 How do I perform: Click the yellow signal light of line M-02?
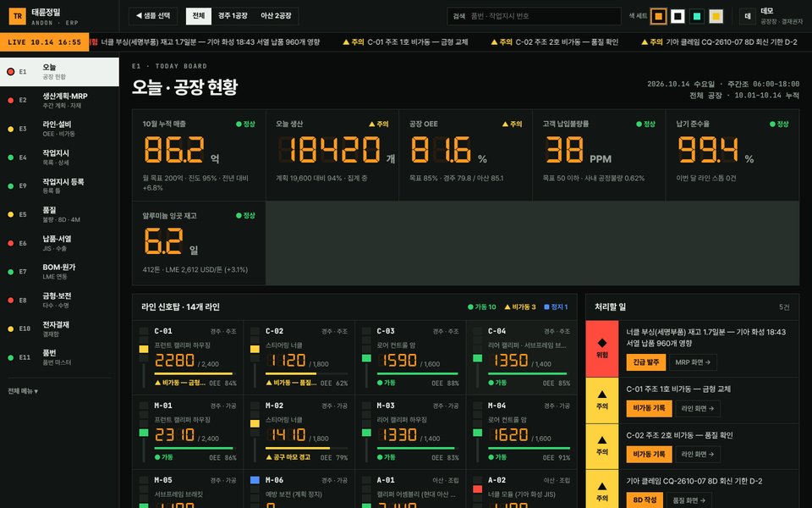click(255, 424)
